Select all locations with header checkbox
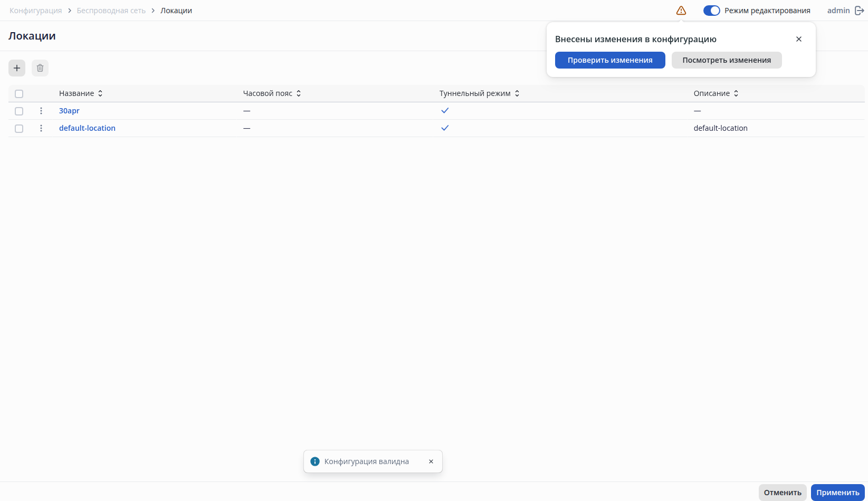Screen dimensions: 868x501 pyautogui.click(x=19, y=94)
